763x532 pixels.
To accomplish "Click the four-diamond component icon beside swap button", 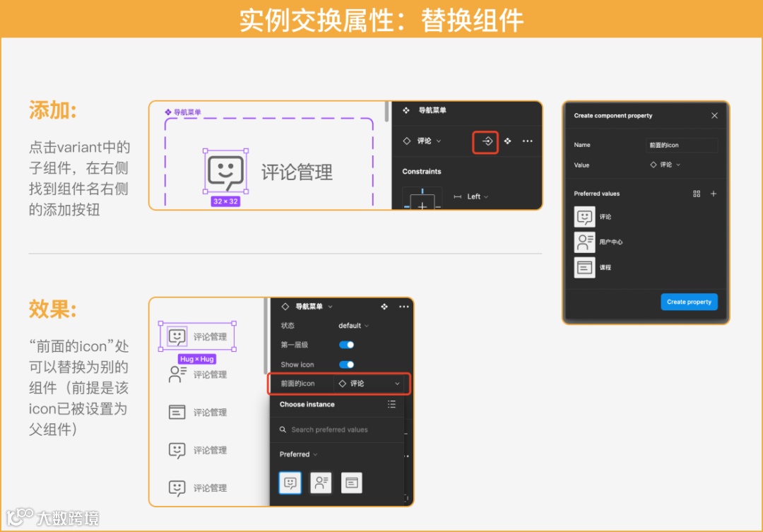I will [507, 141].
